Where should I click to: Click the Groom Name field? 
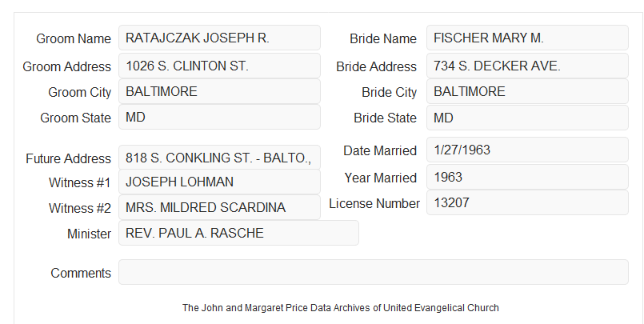(x=219, y=38)
